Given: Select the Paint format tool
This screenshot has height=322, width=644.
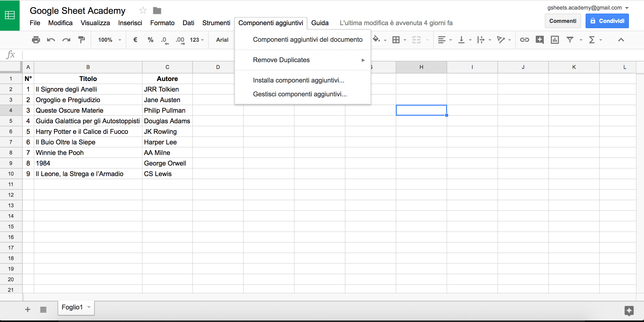Looking at the screenshot, I should pos(81,40).
